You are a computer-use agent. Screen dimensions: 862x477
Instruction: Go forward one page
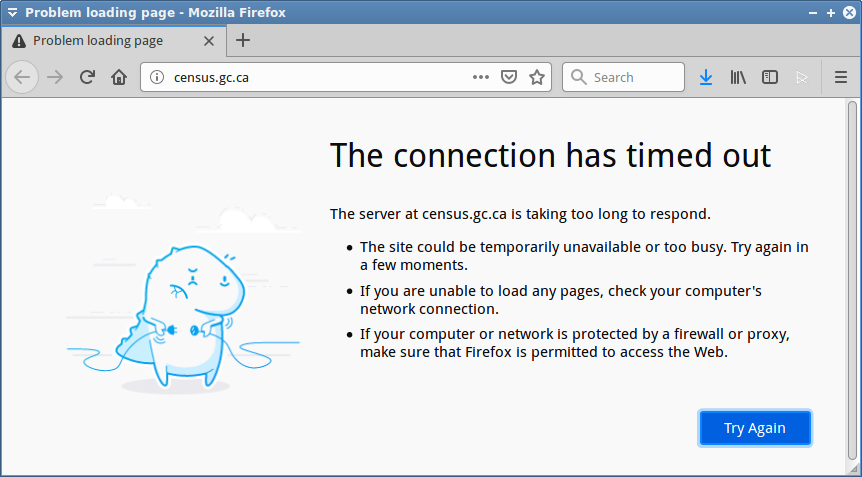(x=55, y=77)
